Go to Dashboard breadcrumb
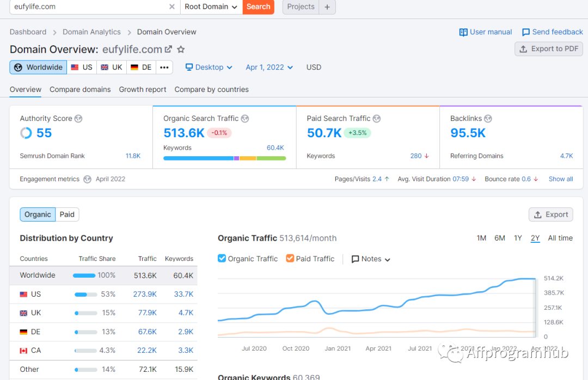 28,32
